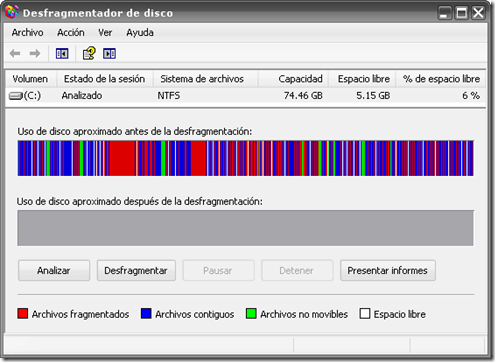This screenshot has width=495, height=362.
Task: Click the 'Archivos contiguos' legend label
Action: [x=195, y=314]
